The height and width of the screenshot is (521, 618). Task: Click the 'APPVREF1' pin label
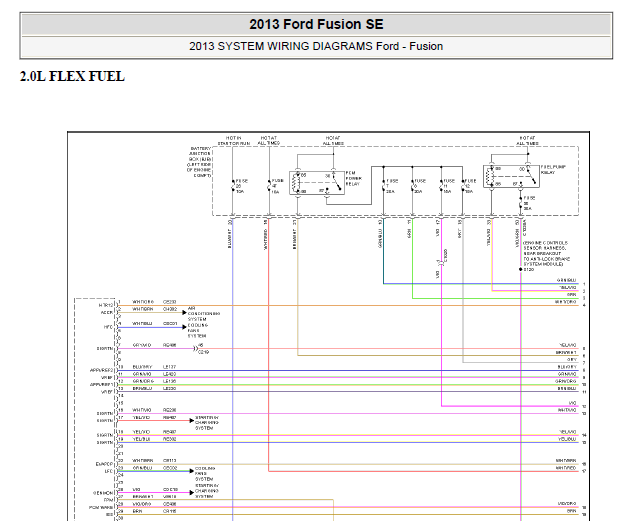(101, 385)
